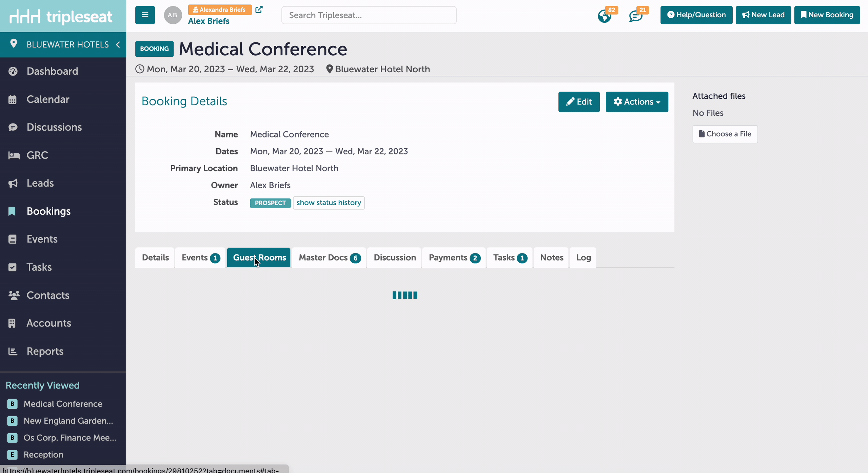The height and width of the screenshot is (473, 868).
Task: Click the "Bluewater Hotel North" header location text
Action: click(x=382, y=69)
